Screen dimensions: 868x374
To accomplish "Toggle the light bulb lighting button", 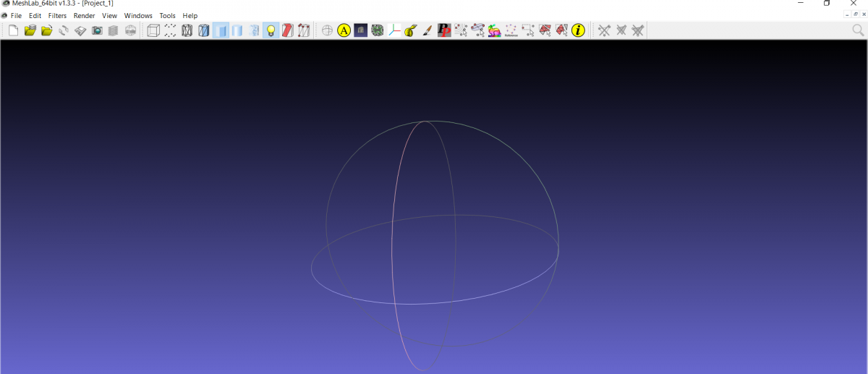I will point(271,30).
